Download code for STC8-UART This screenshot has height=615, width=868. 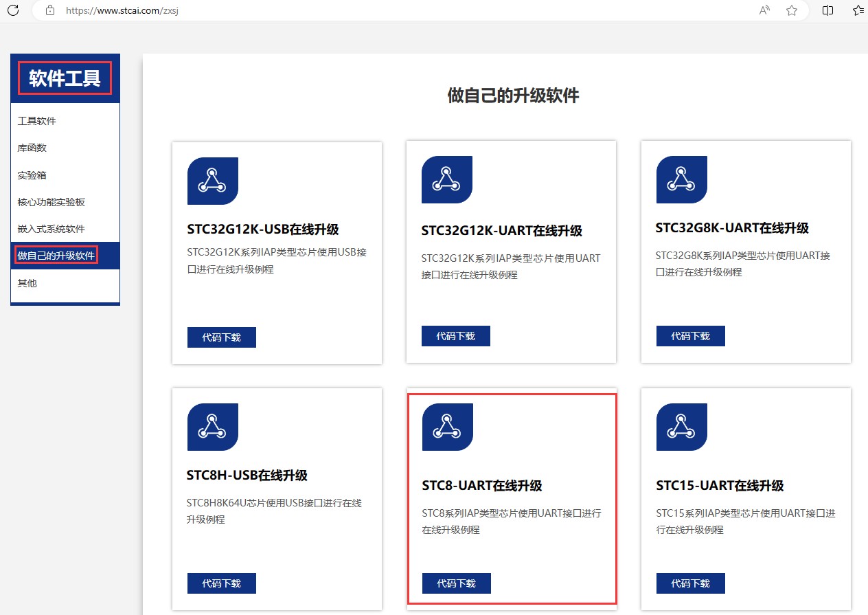coord(457,583)
